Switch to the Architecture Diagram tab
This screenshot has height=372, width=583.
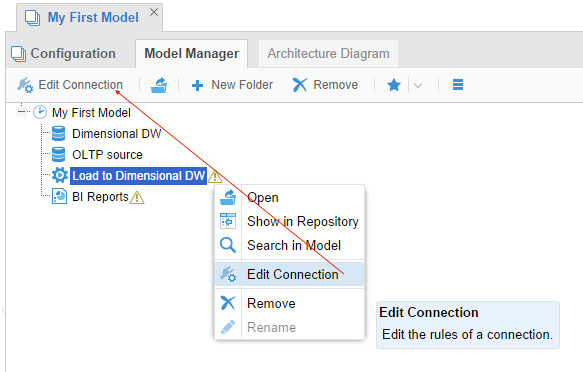(x=328, y=54)
